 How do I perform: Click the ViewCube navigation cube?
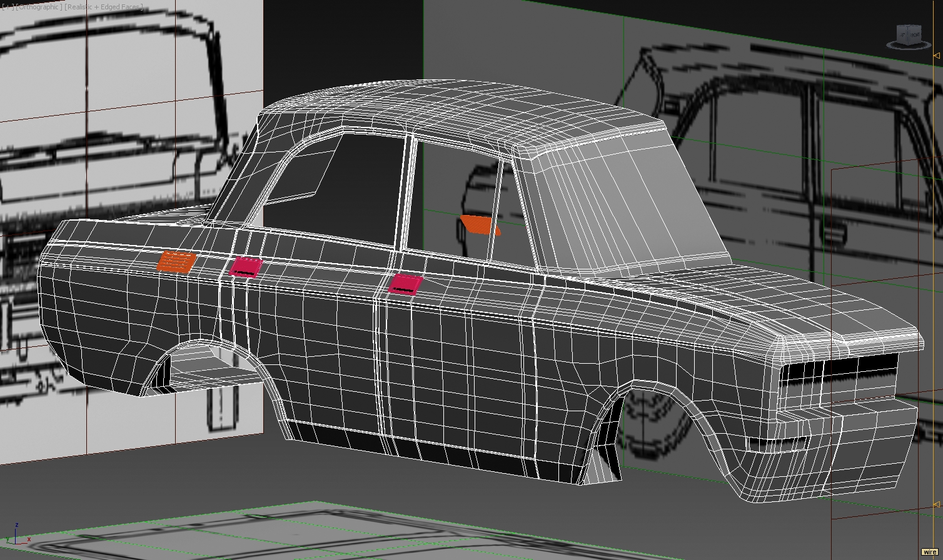(x=909, y=36)
